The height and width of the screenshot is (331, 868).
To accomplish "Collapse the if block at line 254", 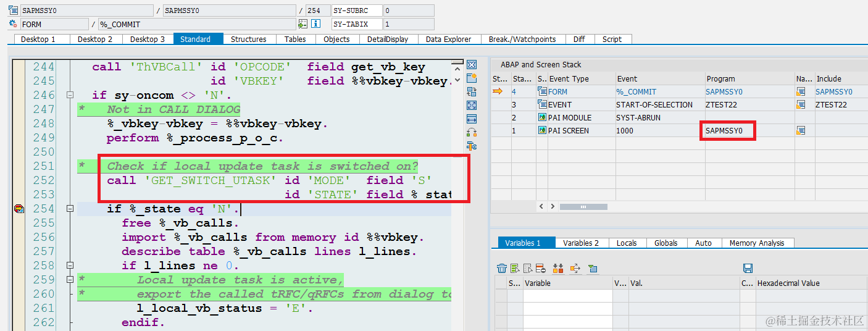I will pos(70,209).
